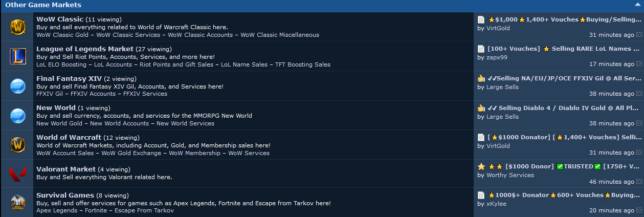The image size is (644, 217).
Task: Click the League of Legends Market icon
Action: 17,56
